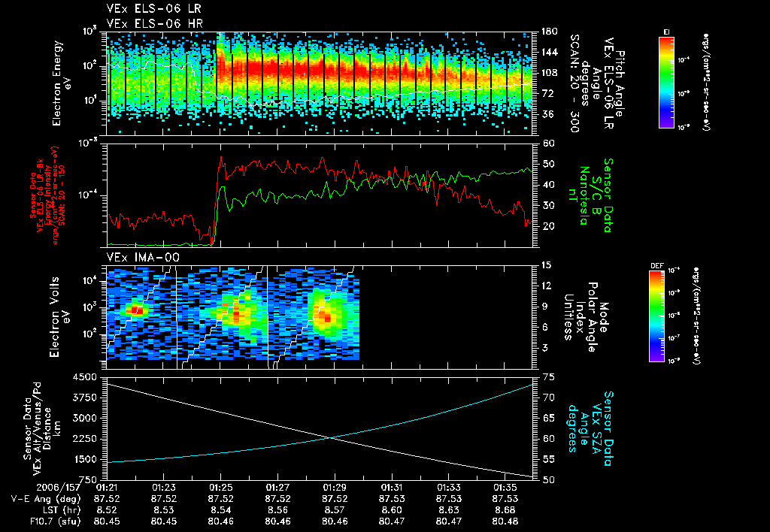
Task: Click the polar angle index tick '15'
Action: pos(547,265)
